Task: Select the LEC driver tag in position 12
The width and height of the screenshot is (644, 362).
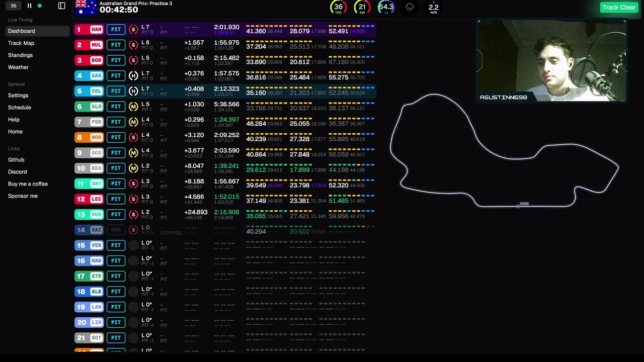Action: pyautogui.click(x=89, y=199)
